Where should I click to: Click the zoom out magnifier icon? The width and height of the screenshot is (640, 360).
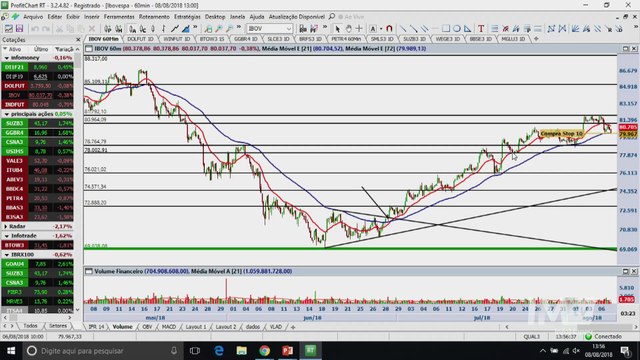click(x=229, y=29)
